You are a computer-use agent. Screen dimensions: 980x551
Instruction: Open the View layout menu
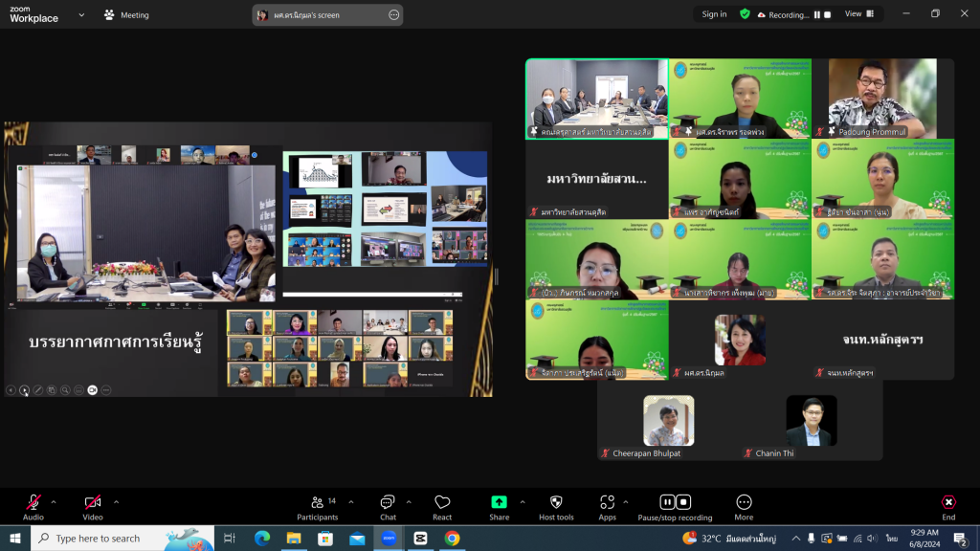858,14
